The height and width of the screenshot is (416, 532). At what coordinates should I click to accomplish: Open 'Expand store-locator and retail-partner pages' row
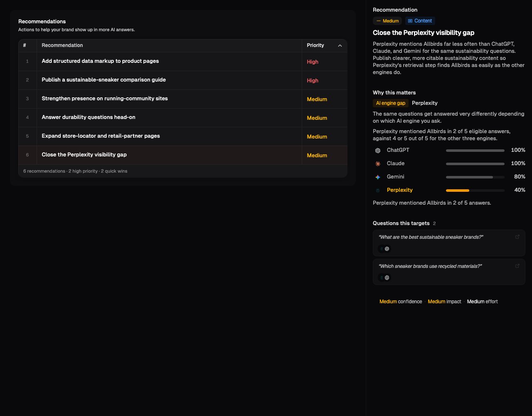point(183,136)
